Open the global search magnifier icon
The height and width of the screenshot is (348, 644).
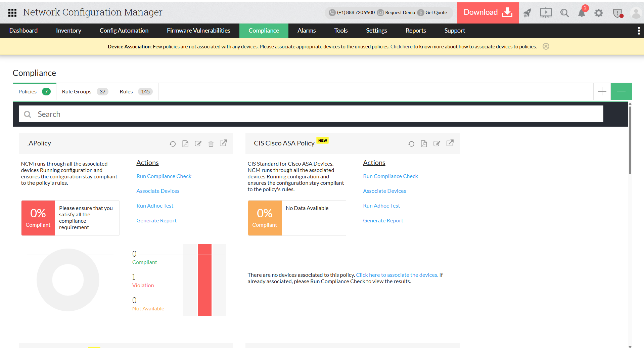(564, 13)
